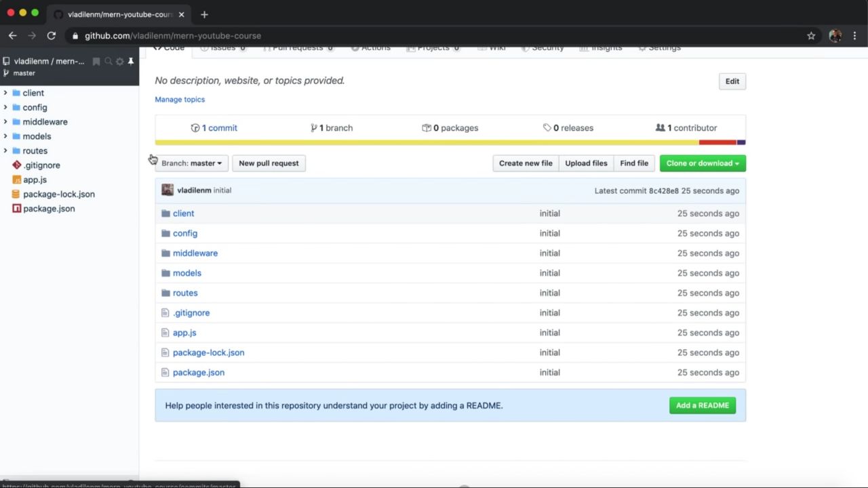Click the folder icon in the config file row
Image resolution: width=868 pixels, height=488 pixels.
(165, 233)
